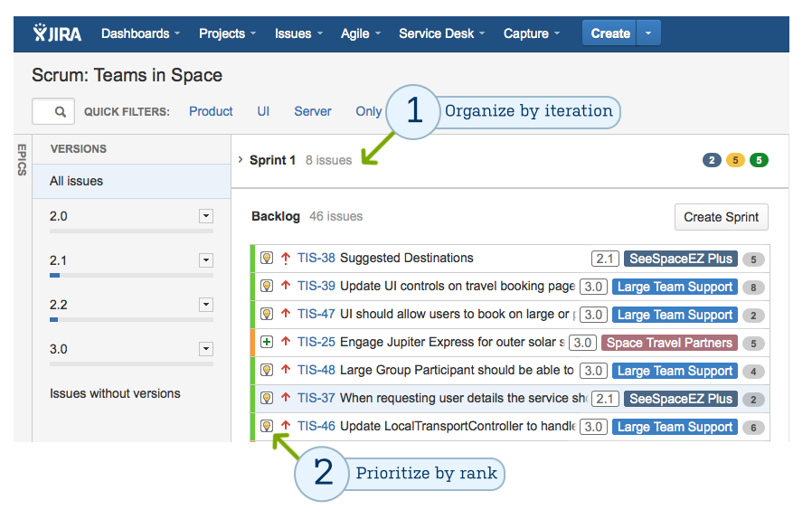Toggle the Product quick filter

click(x=211, y=111)
